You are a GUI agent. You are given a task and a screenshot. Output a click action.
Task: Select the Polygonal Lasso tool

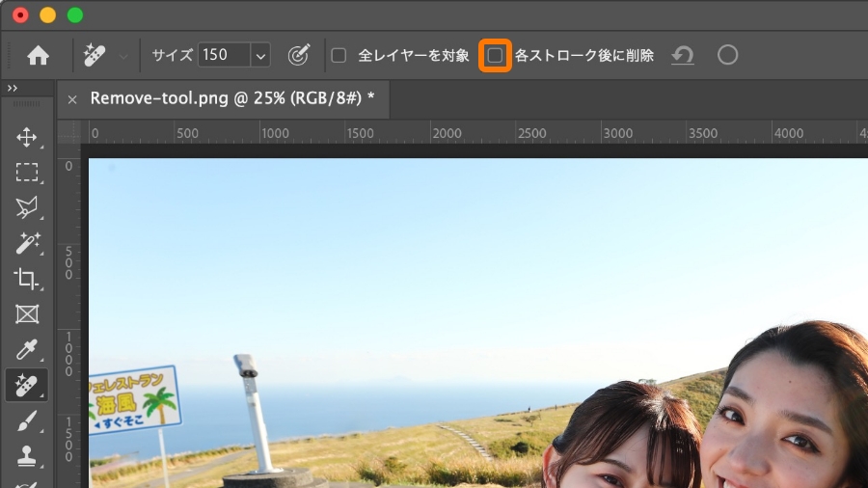coord(27,207)
